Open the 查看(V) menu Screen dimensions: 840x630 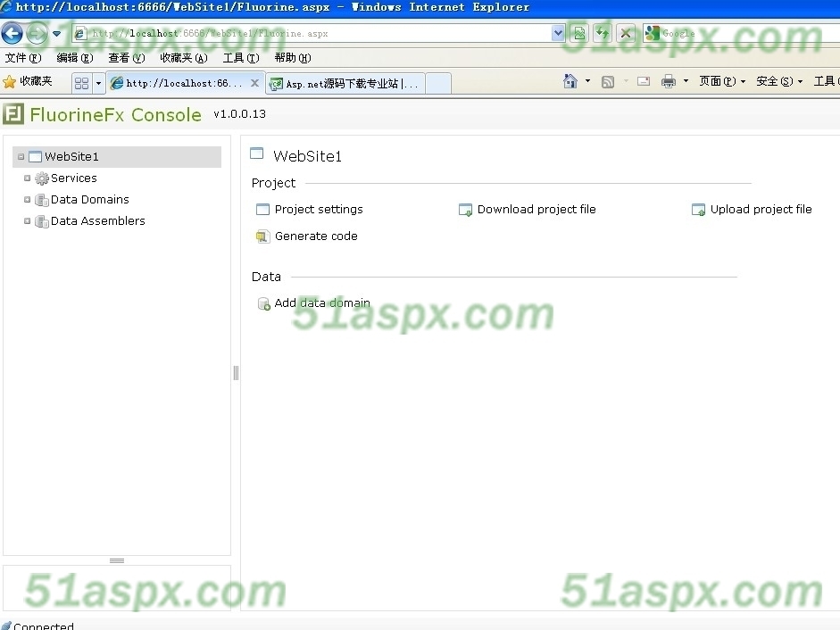127,57
